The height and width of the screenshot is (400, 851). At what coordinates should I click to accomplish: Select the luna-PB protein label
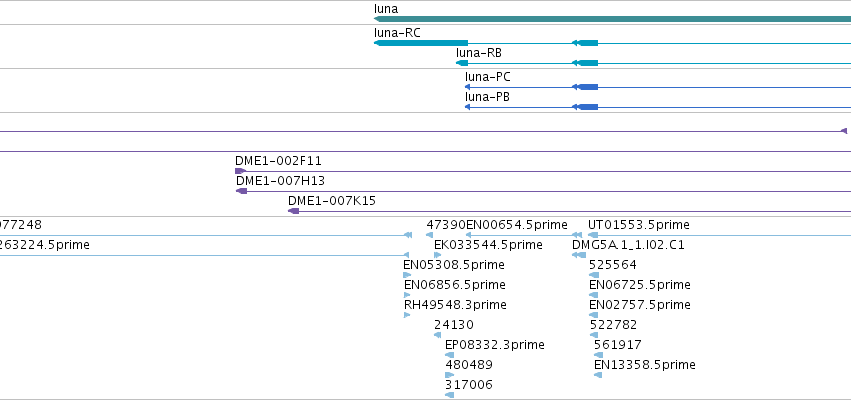(x=487, y=97)
